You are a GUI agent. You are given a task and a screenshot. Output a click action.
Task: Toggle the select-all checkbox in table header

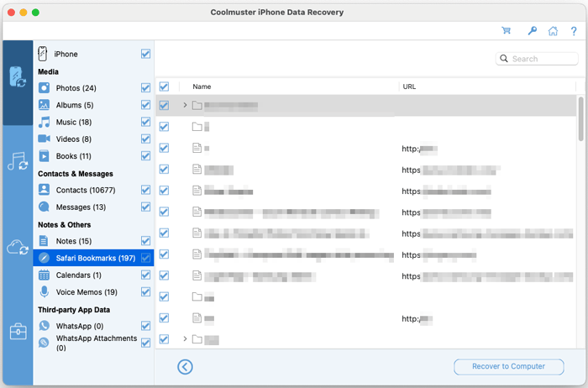tap(164, 87)
